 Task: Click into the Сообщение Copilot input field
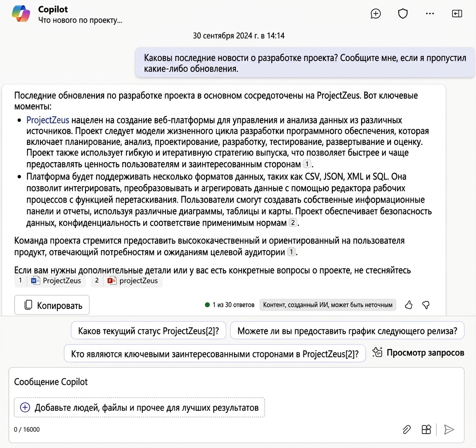tap(237, 382)
